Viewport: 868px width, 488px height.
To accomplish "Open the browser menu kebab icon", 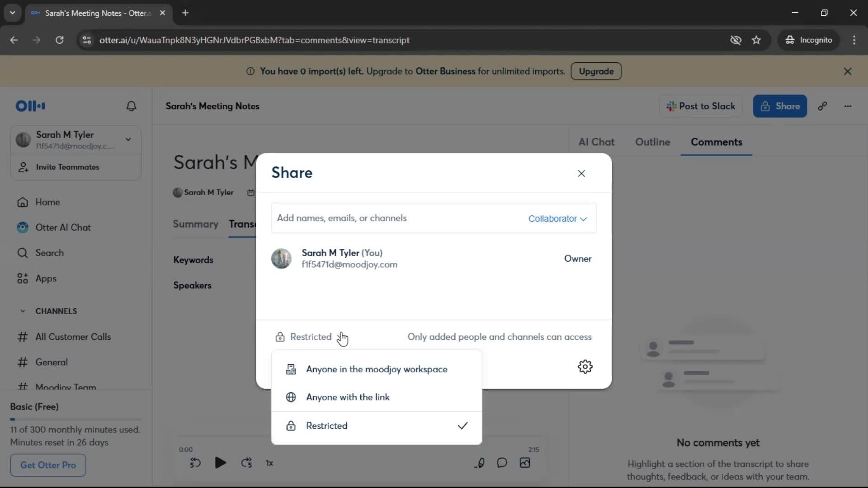I will click(854, 40).
